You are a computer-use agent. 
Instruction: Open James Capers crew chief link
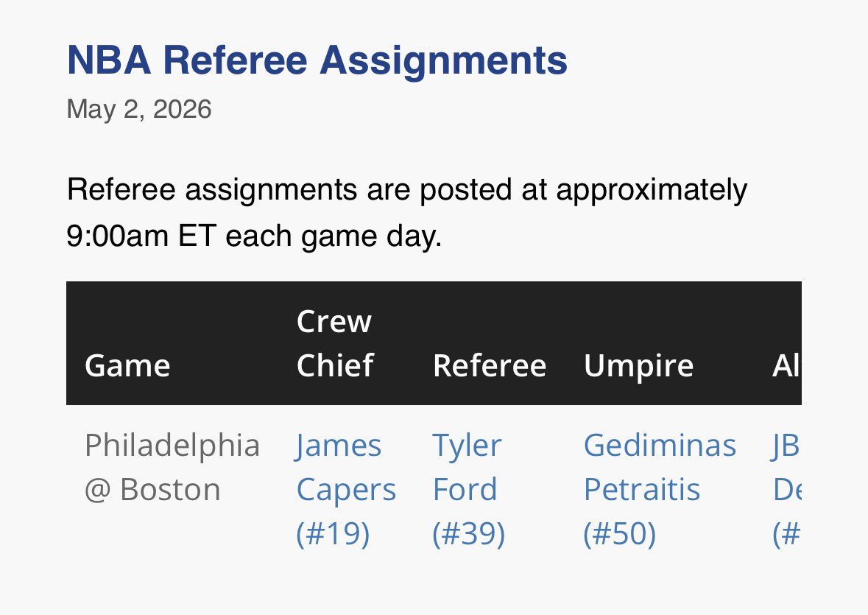coord(346,489)
